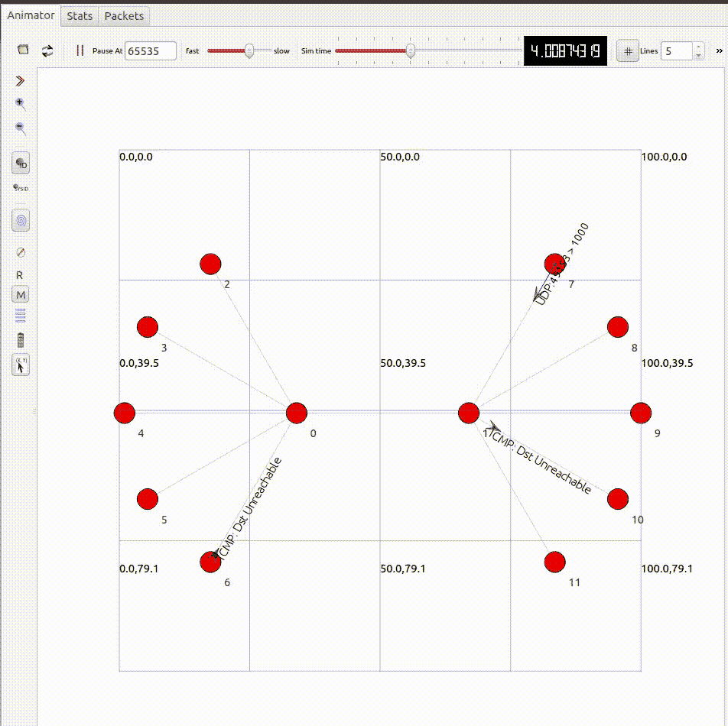Click the Lines value field
Screen dimensions: 728x726
tap(677, 51)
